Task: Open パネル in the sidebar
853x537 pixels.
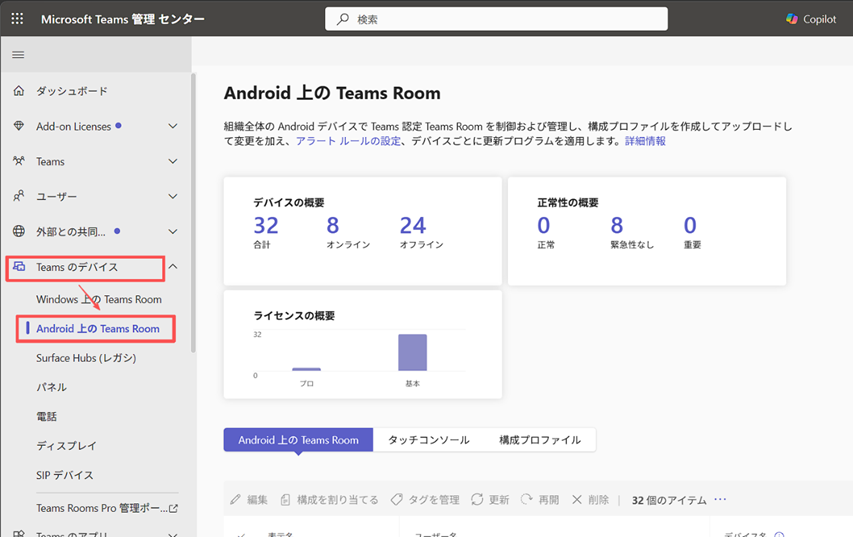Action: pos(52,387)
